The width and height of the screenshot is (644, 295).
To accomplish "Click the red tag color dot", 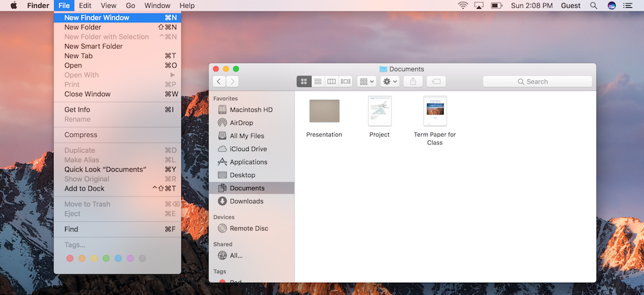I will [70, 258].
